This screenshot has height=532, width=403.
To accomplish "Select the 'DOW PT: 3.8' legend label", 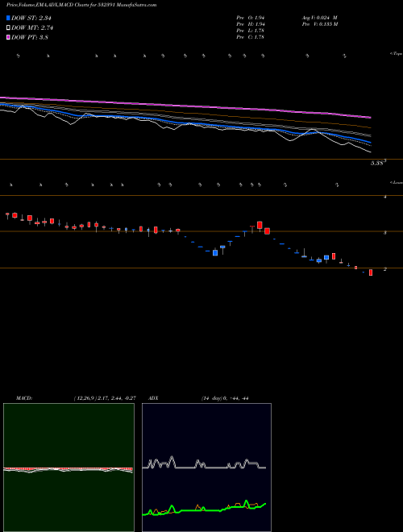I will tap(30, 37).
